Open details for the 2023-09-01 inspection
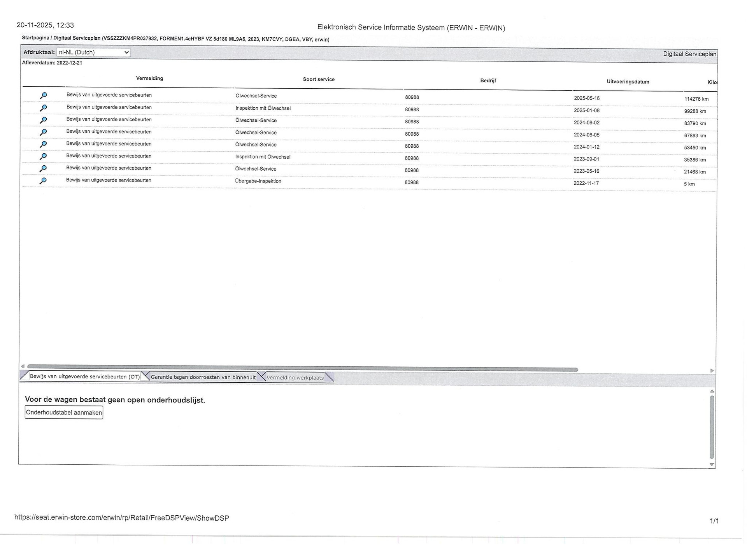 click(x=43, y=156)
